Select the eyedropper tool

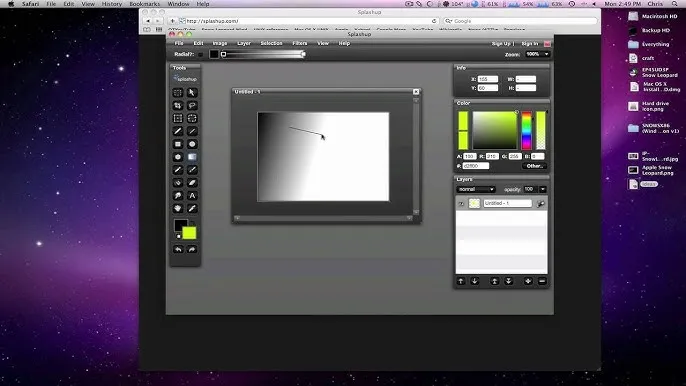[x=192, y=208]
